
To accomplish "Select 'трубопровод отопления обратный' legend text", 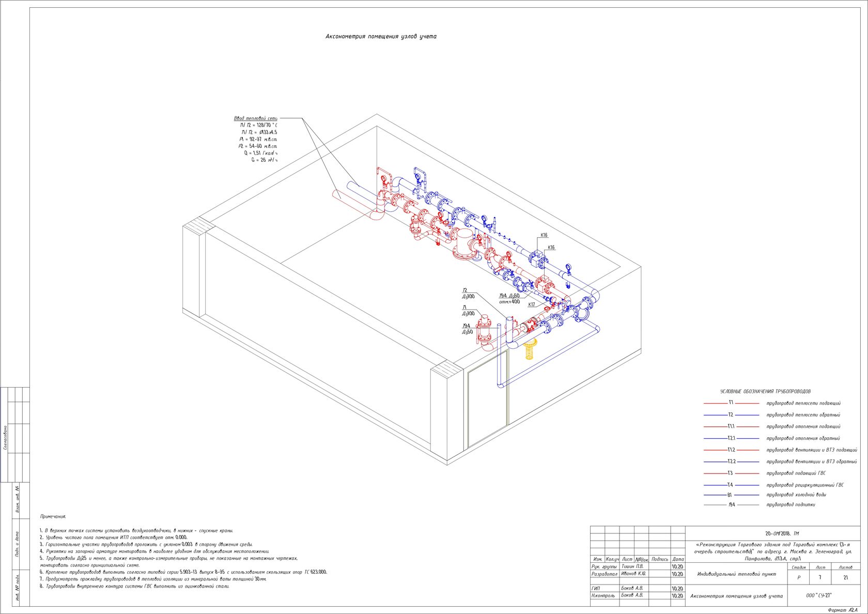I will [x=803, y=438].
